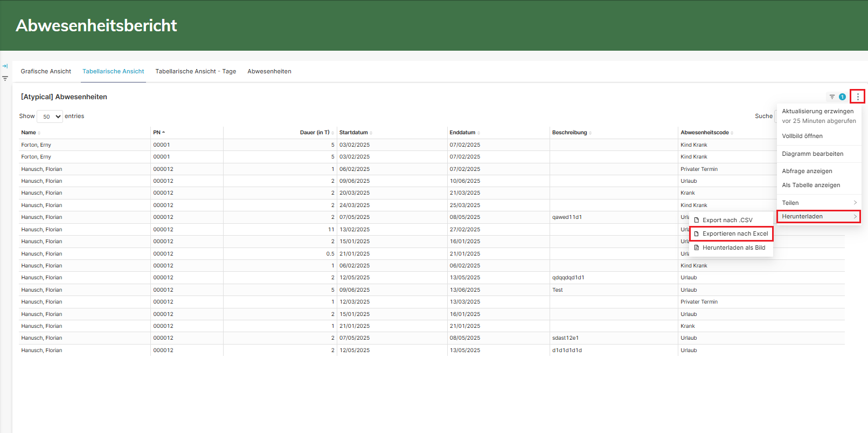Sort by Dauer (in T) column
Viewport: 868px width, 433px height.
(x=317, y=132)
